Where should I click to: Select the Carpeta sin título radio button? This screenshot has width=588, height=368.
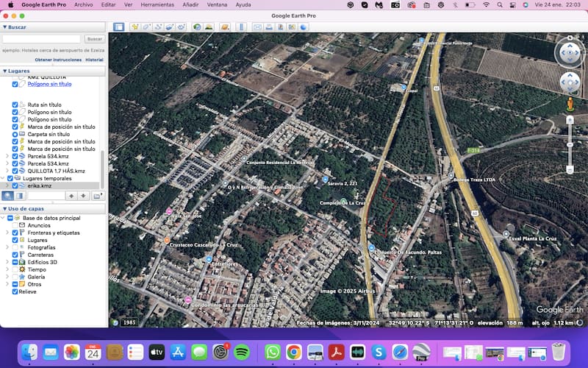(x=15, y=134)
